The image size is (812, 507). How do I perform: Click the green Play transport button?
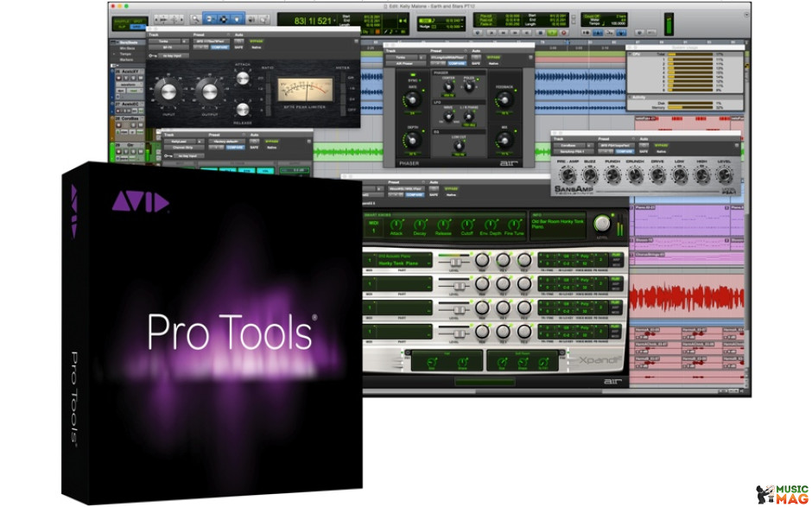point(552,33)
